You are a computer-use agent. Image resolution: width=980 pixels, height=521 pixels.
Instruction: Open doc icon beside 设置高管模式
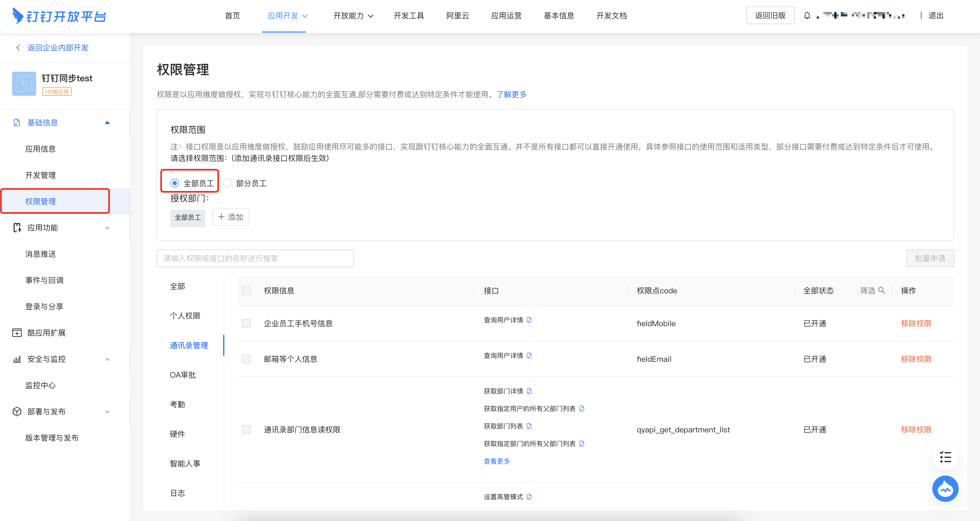point(529,497)
